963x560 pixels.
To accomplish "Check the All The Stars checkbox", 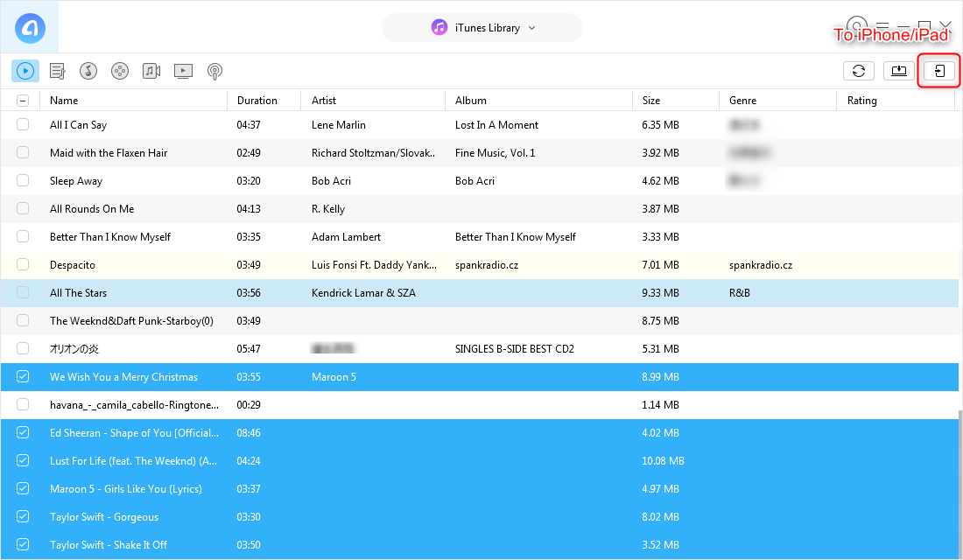I will pyautogui.click(x=23, y=293).
